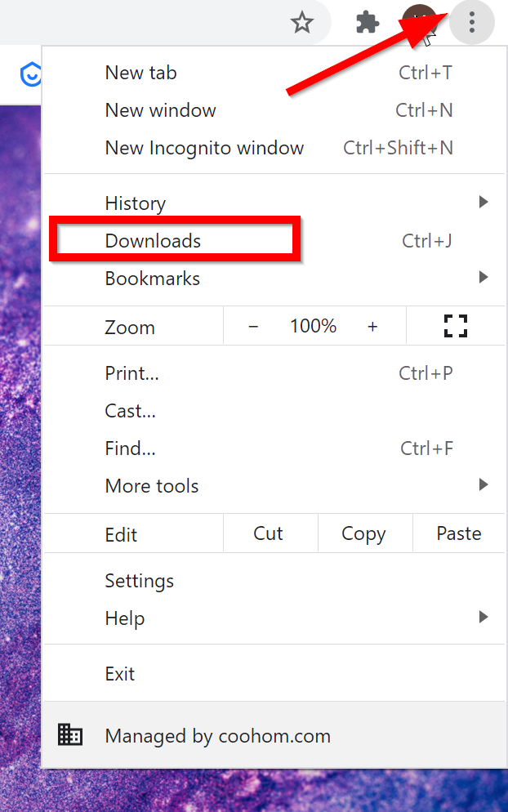Click the three-dot Chrome menu button
The image size is (508, 812).
click(x=472, y=22)
